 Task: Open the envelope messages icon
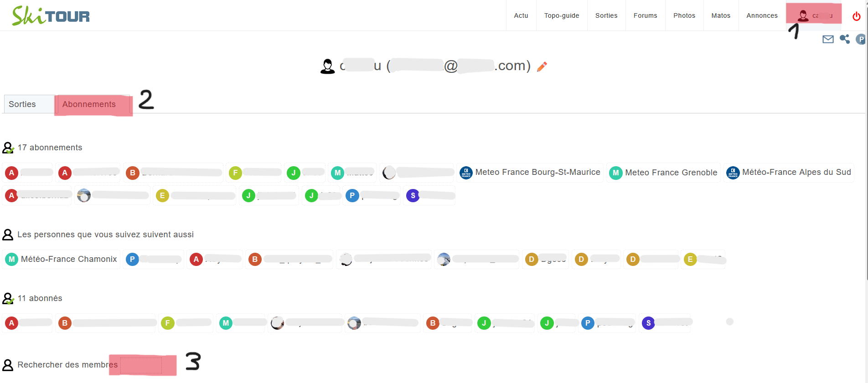pos(828,39)
